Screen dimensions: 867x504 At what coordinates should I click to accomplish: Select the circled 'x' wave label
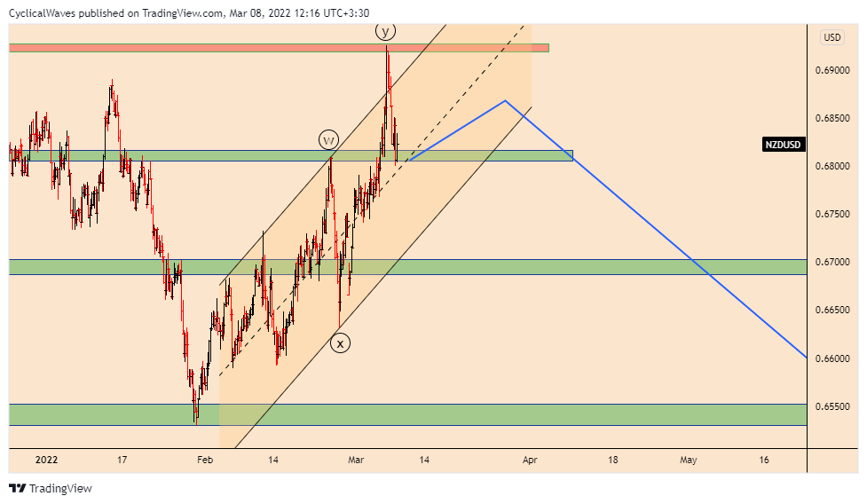(x=340, y=343)
